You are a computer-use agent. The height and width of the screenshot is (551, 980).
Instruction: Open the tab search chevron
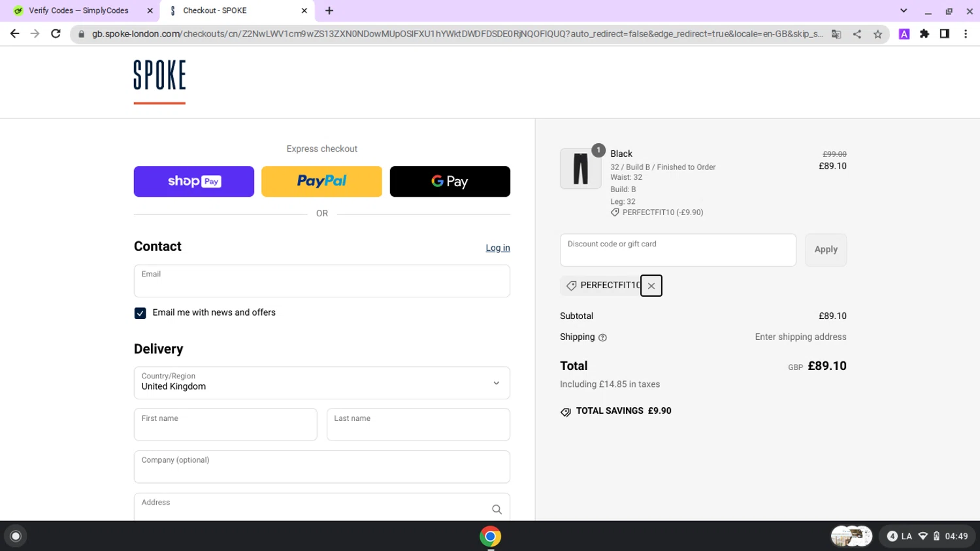(904, 10)
